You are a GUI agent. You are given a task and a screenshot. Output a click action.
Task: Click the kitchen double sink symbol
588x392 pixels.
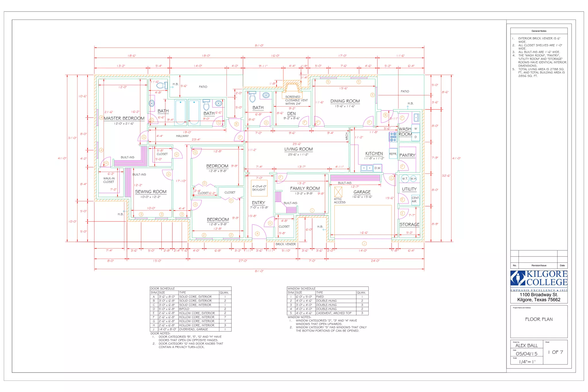pyautogui.click(x=367, y=168)
